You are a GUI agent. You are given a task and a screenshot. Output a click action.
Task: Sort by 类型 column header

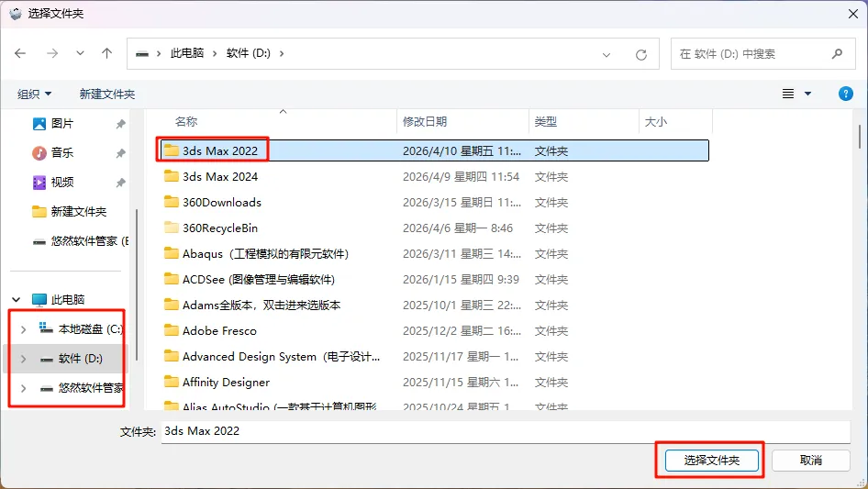click(545, 122)
